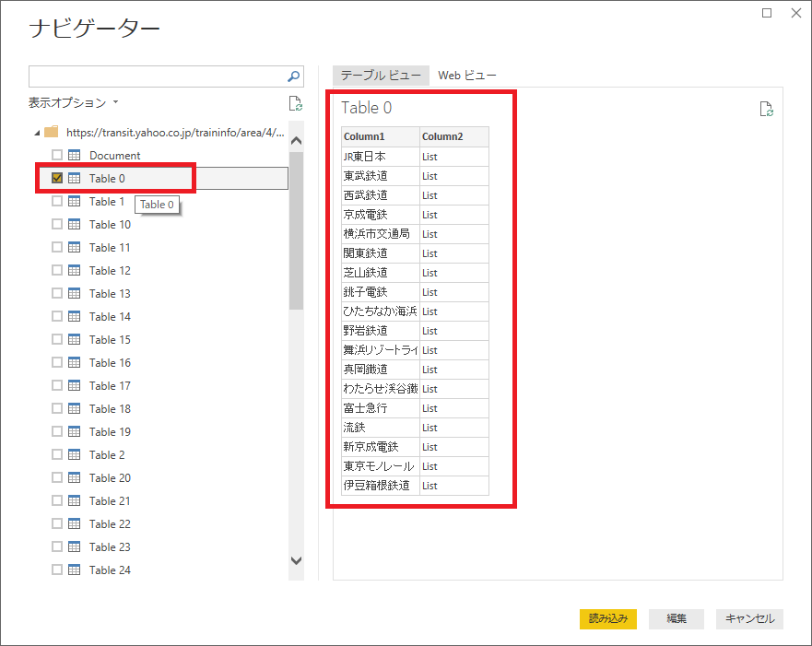Click the table icon beside Table 11
Screen dimensions: 812x646
pos(75,247)
